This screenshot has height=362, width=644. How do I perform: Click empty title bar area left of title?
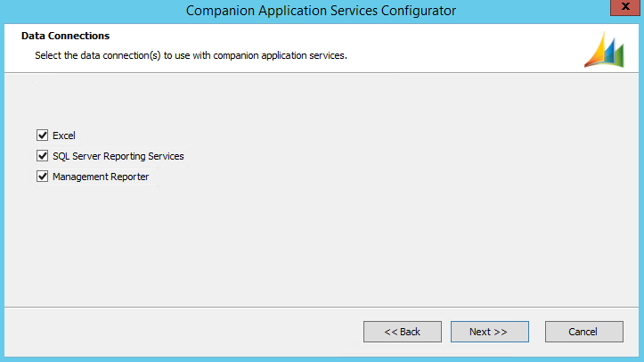tap(89, 11)
